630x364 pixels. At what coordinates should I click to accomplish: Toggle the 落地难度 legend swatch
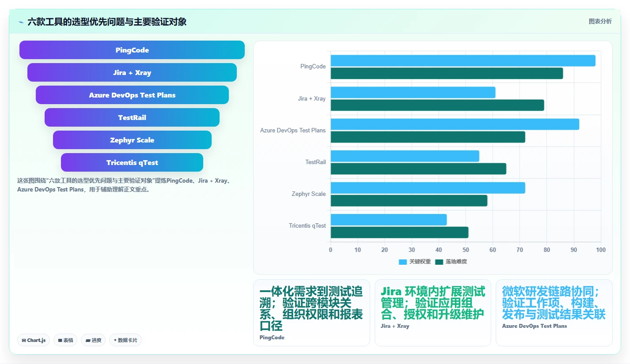coord(439,262)
